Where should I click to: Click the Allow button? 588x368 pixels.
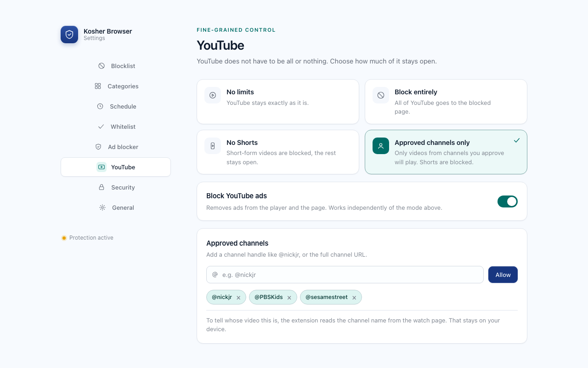point(503,275)
